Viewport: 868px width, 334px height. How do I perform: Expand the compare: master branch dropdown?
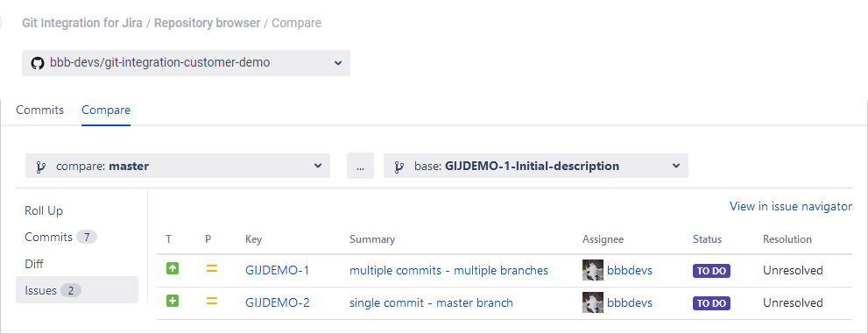(x=178, y=166)
